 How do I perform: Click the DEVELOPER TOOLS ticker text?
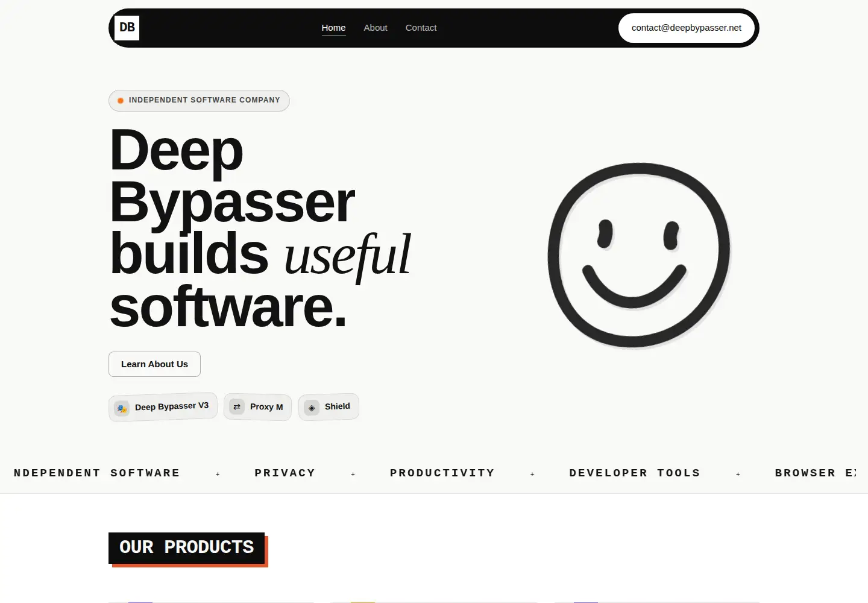[x=635, y=473]
